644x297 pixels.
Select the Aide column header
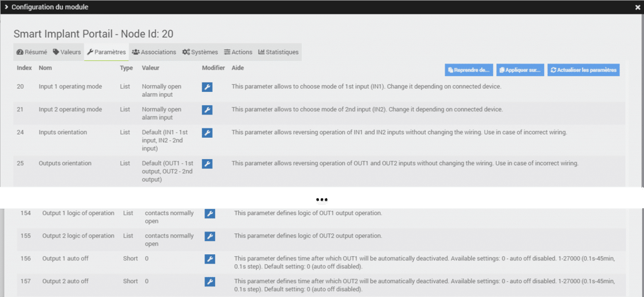point(238,68)
